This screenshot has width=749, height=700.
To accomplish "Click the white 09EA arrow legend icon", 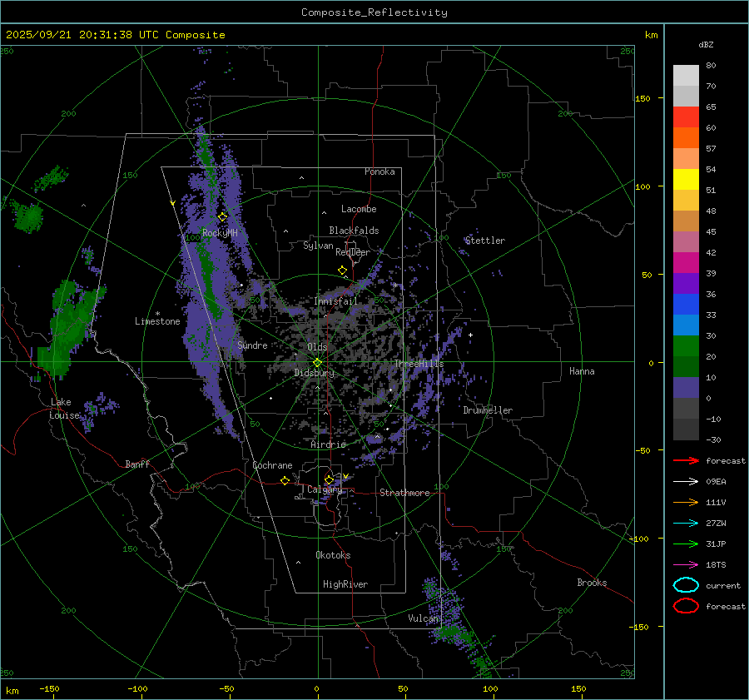I will tap(686, 481).
